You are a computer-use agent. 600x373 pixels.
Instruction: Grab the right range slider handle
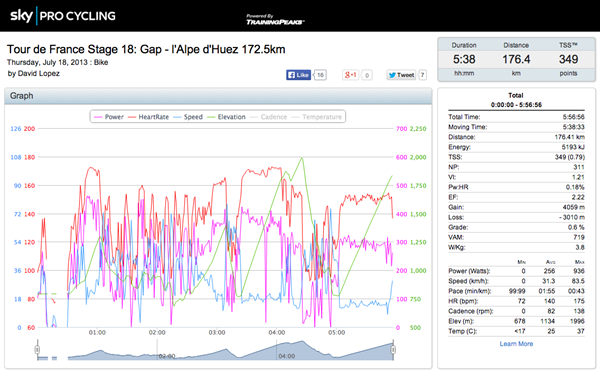point(393,350)
